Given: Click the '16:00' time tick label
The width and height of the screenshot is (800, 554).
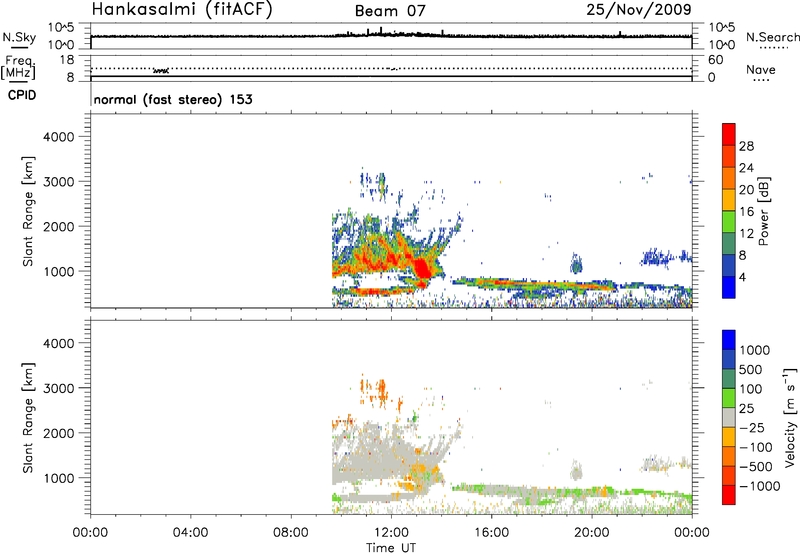Looking at the screenshot, I should [491, 533].
